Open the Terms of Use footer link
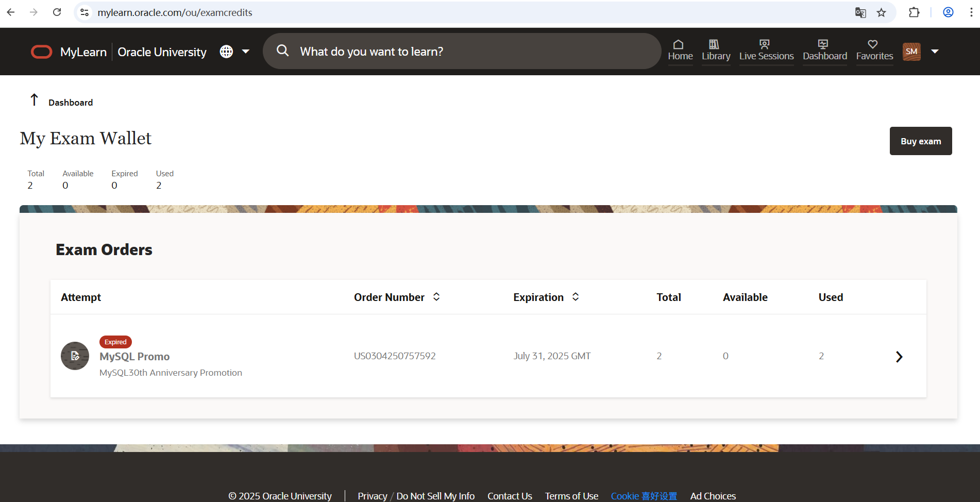Screen dimensions: 980x502 tap(571, 496)
